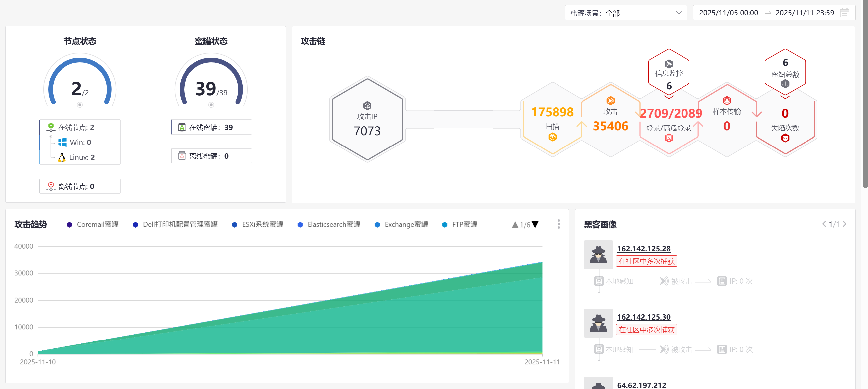Click the Exchange蜜罐 legend color dot

(x=377, y=224)
